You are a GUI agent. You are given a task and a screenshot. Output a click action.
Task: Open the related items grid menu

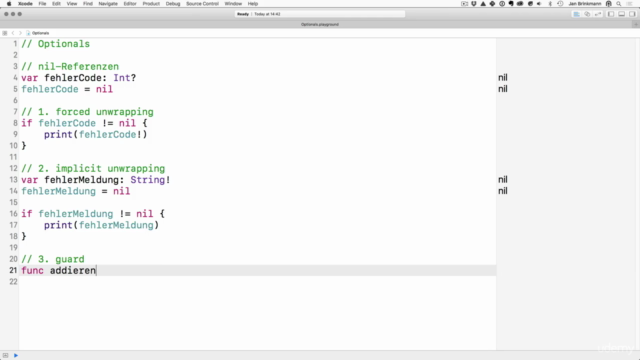5,33
